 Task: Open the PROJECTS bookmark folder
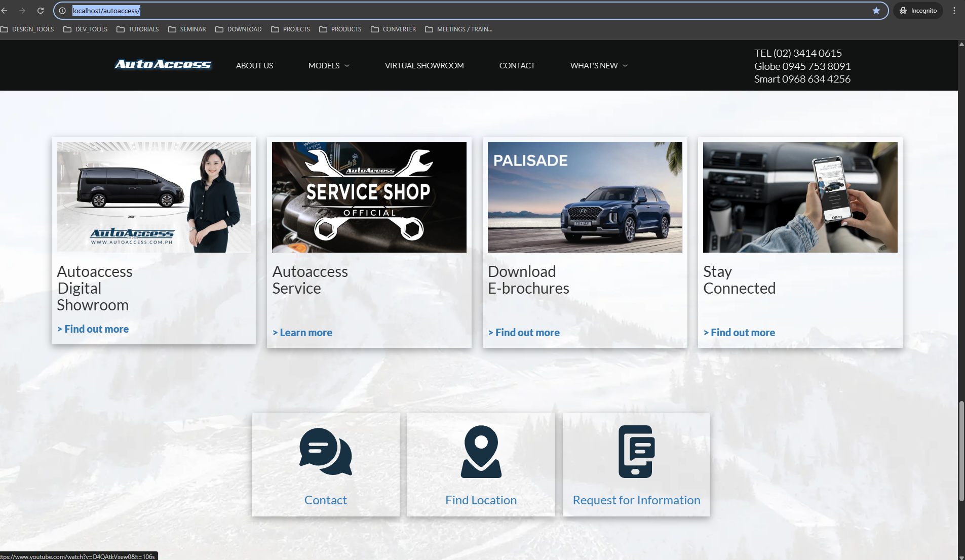pyautogui.click(x=291, y=29)
